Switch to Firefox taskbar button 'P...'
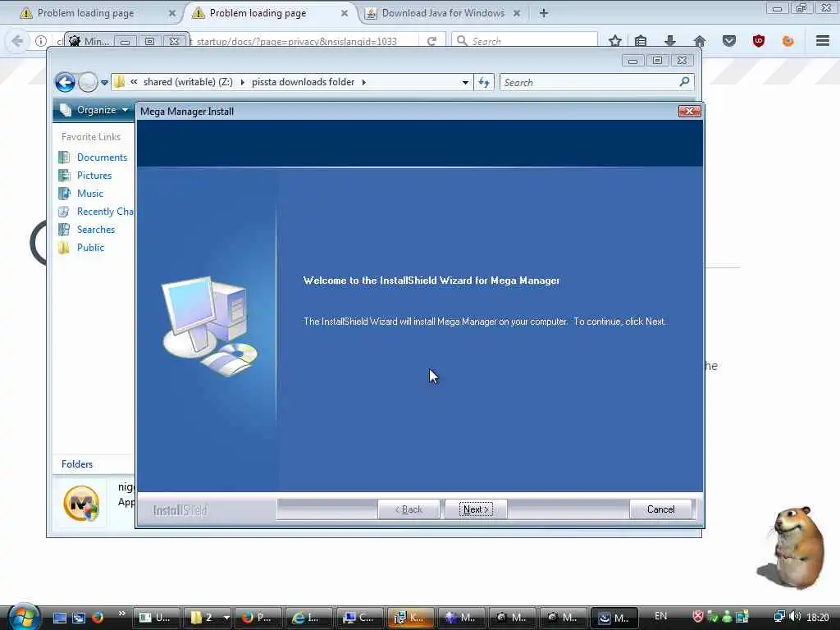The image size is (840, 630). [257, 618]
